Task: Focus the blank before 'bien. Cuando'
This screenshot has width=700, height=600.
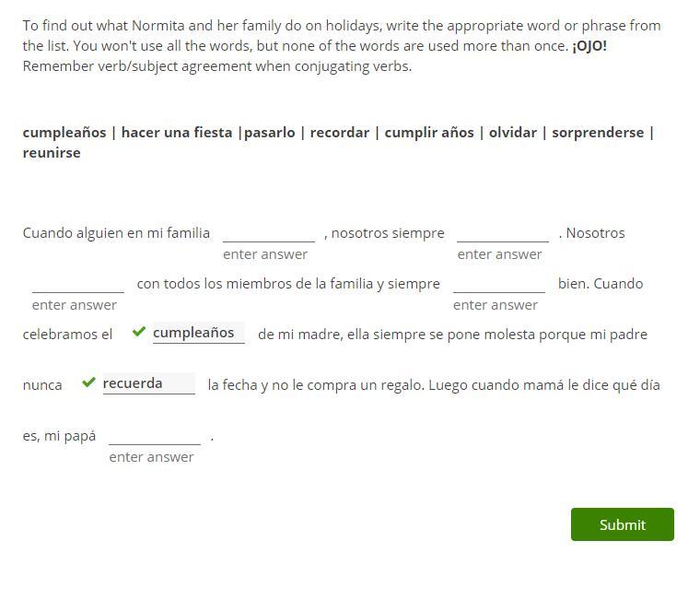Action: [498, 283]
